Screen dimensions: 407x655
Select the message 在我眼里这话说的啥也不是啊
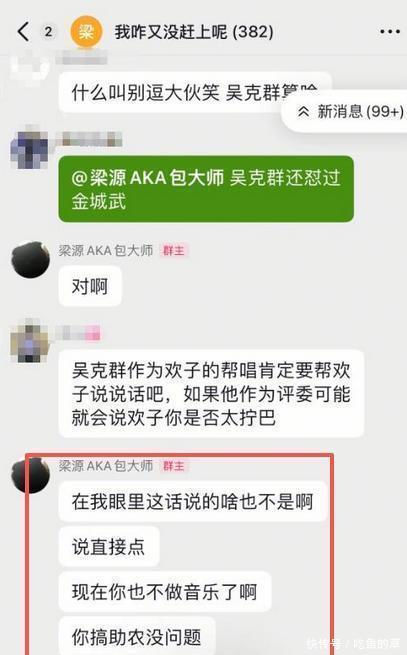click(192, 501)
